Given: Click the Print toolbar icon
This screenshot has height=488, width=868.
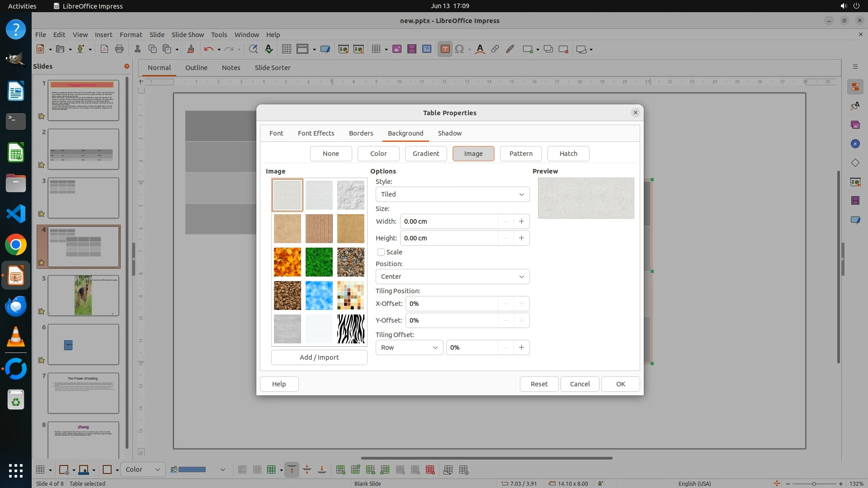Looking at the screenshot, I should 119,49.
